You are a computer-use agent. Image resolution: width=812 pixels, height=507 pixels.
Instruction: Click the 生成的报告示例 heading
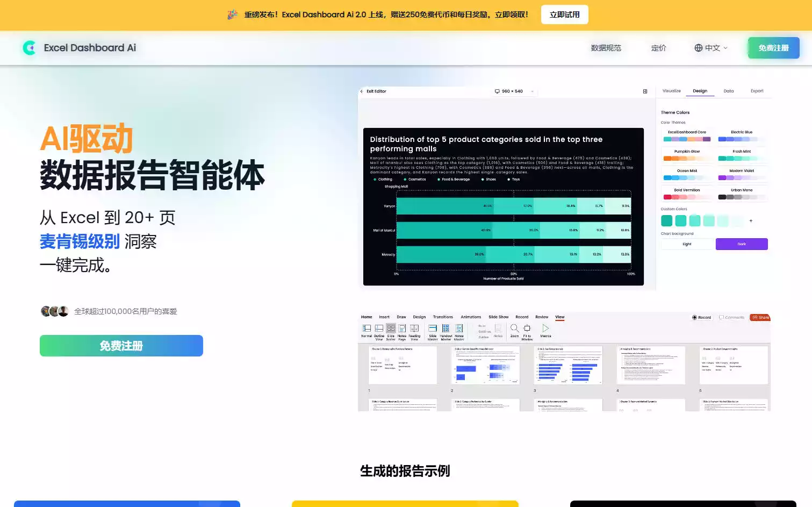coord(405,471)
